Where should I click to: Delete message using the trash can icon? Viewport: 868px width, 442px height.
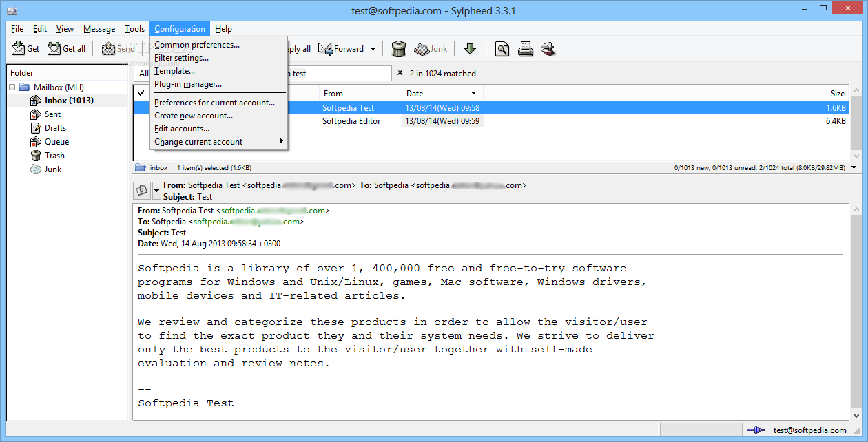(399, 49)
